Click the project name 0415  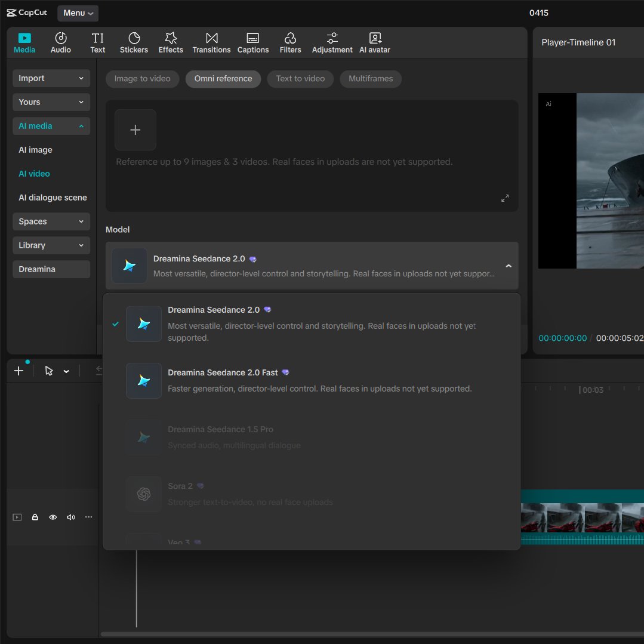[x=538, y=13]
